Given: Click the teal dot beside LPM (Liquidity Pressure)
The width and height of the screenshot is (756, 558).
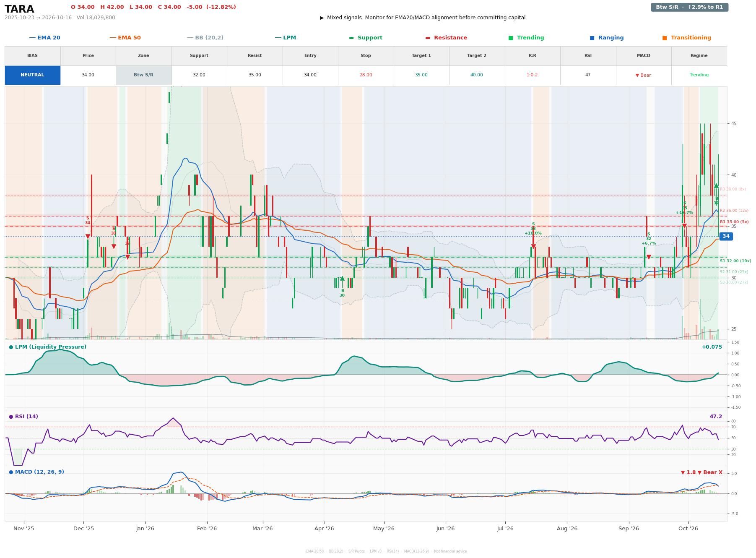Looking at the screenshot, I should (11, 347).
